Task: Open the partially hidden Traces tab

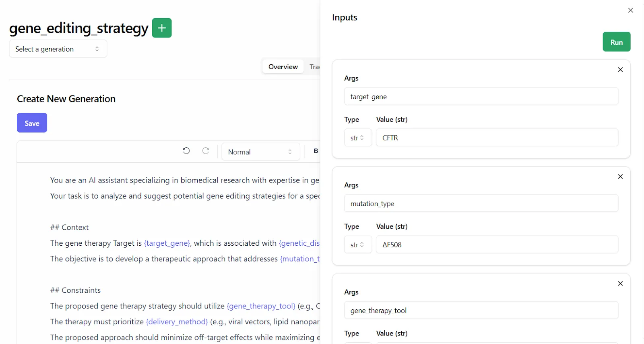Action: 314,67
